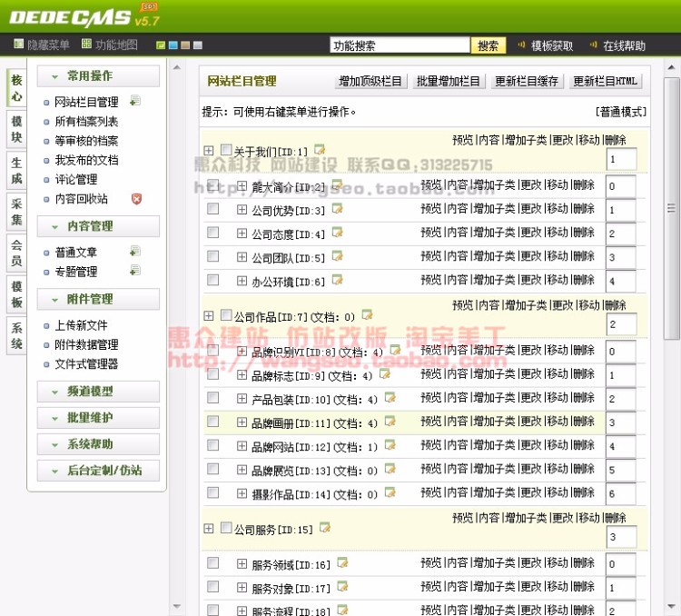This screenshot has height=616, width=681.
Task: Click edit icon next to 服务对象[ID:17]
Action: 342,586
